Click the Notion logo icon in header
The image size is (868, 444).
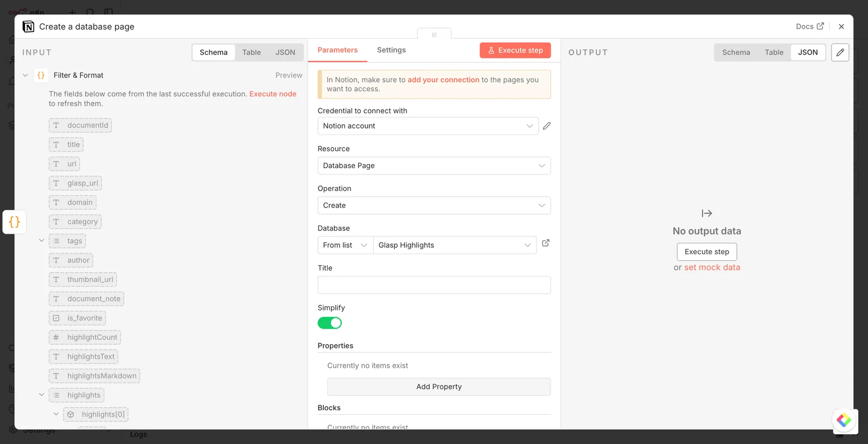coord(28,27)
